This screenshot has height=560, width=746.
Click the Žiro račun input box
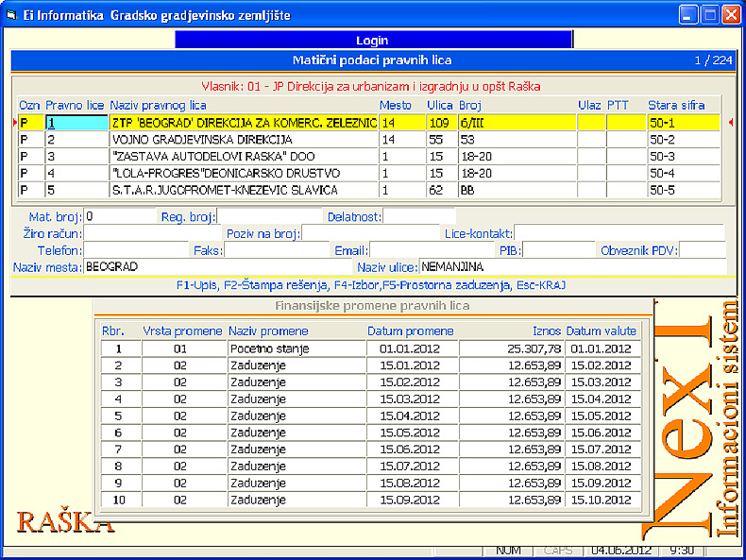pos(152,233)
